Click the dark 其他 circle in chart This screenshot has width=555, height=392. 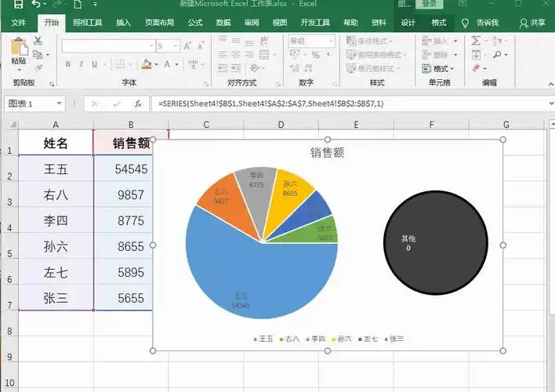pyautogui.click(x=436, y=242)
